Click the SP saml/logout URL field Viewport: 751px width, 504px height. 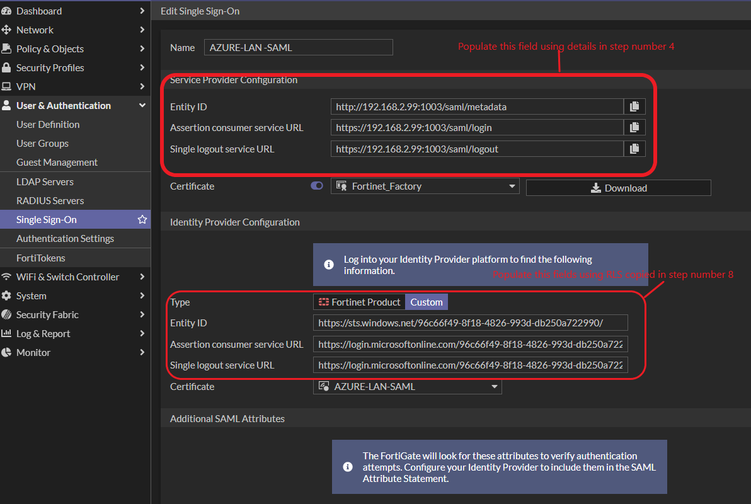point(477,149)
